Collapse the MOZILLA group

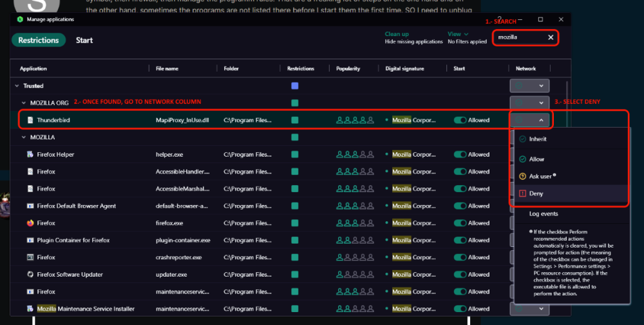coord(23,137)
